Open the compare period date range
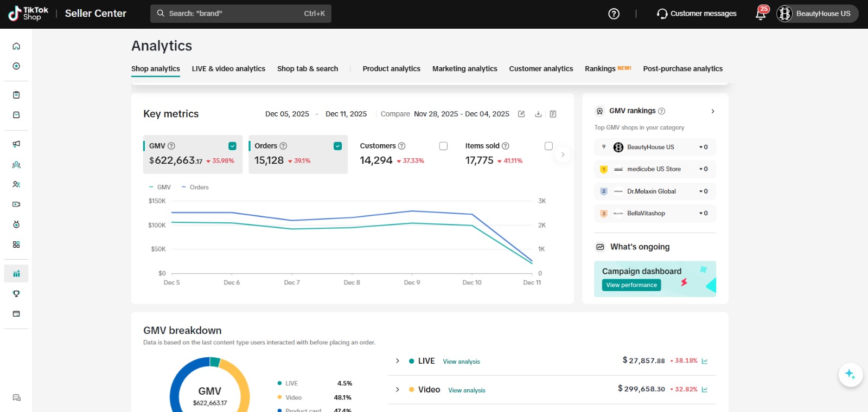Image resolution: width=868 pixels, height=412 pixels. [x=462, y=114]
